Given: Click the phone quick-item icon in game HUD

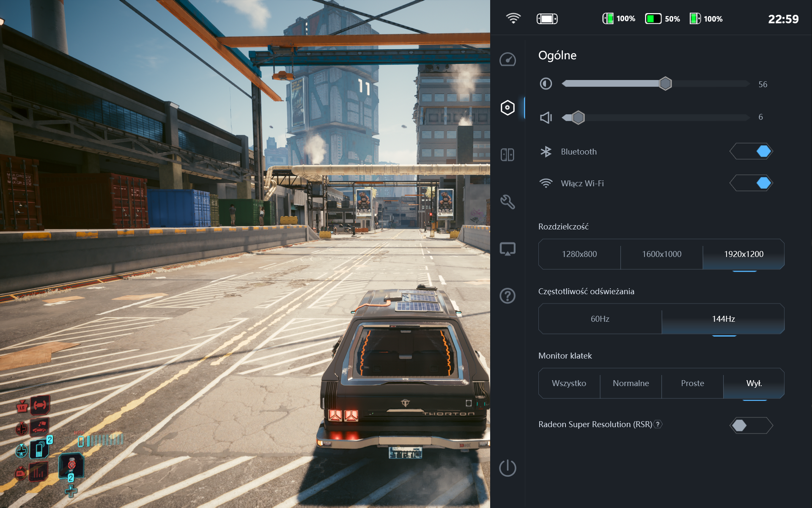Looking at the screenshot, I should click(39, 449).
